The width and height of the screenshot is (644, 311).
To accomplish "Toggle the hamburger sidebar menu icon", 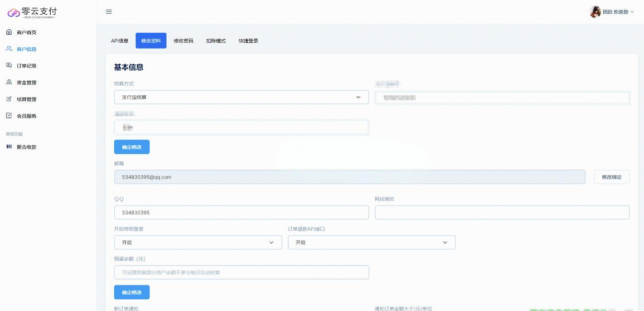I will tap(109, 12).
